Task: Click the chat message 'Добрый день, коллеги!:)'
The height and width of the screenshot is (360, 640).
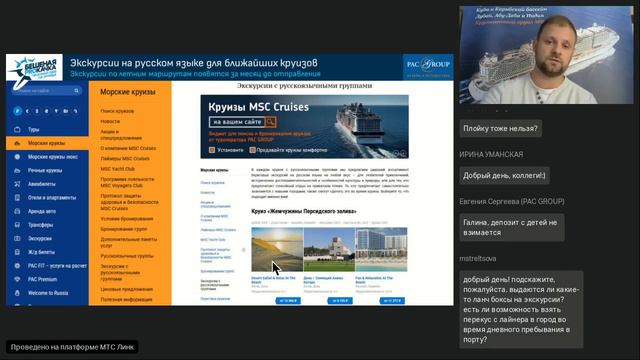Action: (x=504, y=176)
